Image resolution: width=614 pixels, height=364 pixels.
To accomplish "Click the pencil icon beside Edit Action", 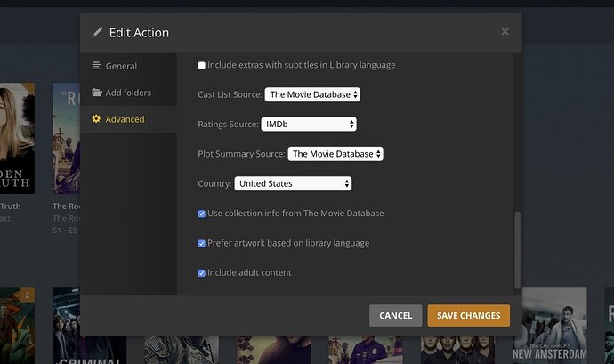I will tap(97, 33).
